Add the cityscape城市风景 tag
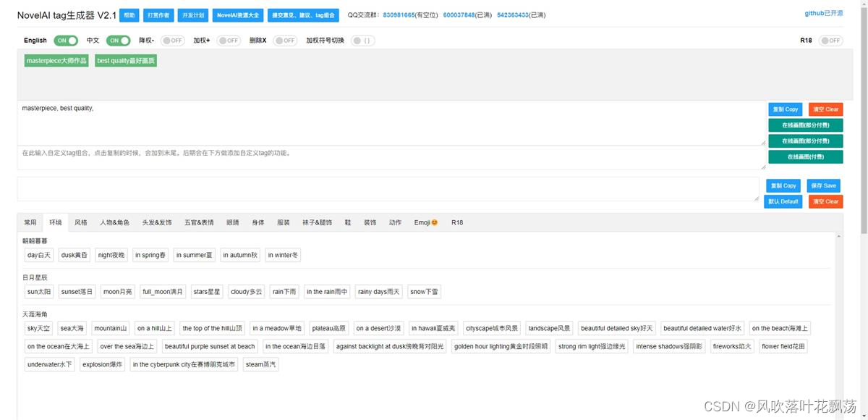 [492, 328]
